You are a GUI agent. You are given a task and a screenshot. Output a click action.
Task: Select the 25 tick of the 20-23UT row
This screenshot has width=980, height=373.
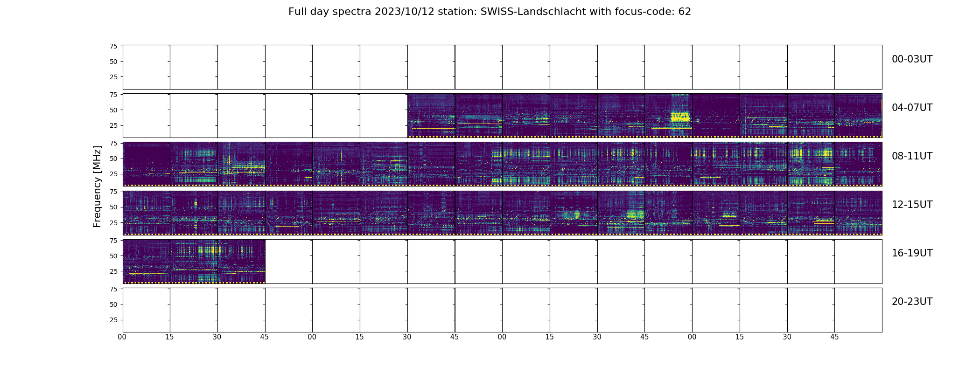(x=113, y=320)
